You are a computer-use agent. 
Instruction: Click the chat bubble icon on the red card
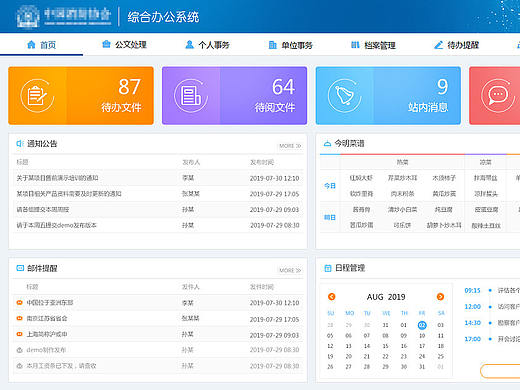click(498, 96)
